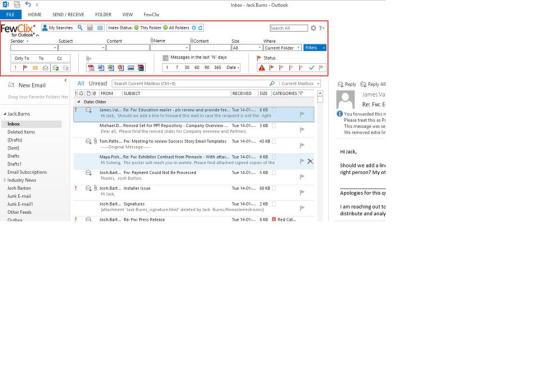Click the Search Current Mailbox field
This screenshot has width=540, height=383.
tap(190, 83)
